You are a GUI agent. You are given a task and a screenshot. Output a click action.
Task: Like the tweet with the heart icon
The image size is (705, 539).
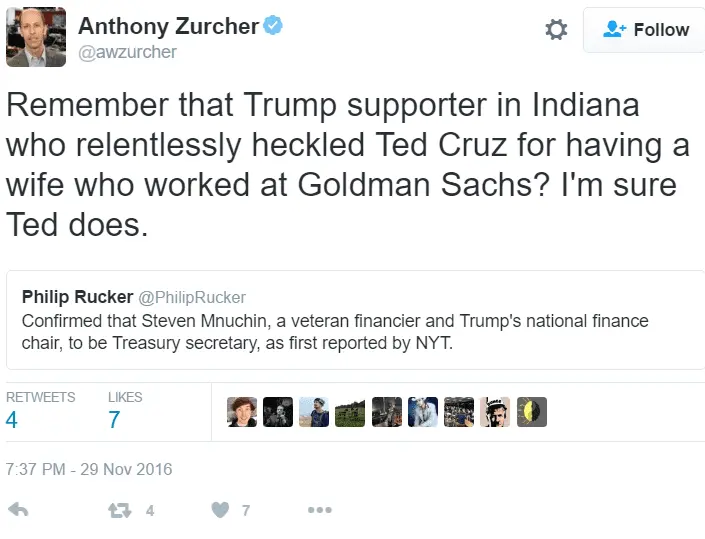click(221, 510)
